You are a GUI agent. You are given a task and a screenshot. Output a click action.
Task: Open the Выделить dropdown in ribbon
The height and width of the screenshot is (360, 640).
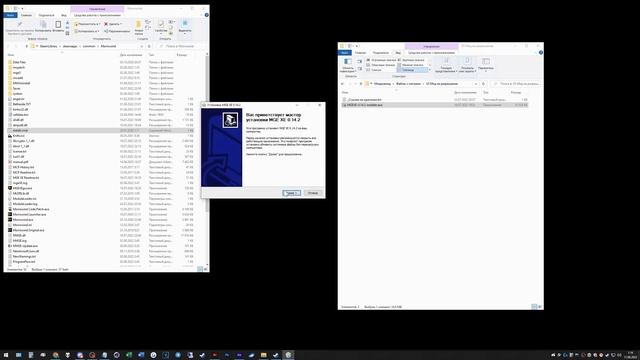click(x=185, y=27)
